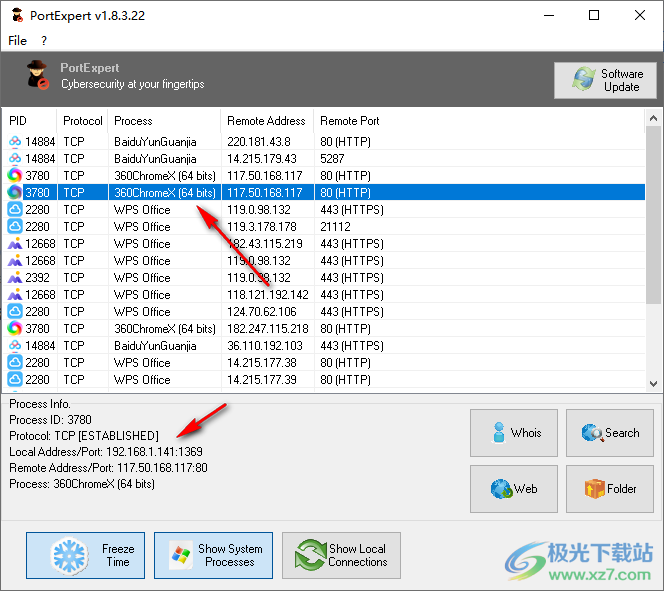664x591 pixels.
Task: Click the PortExpert spy logo icon in banner
Action: pos(37,75)
